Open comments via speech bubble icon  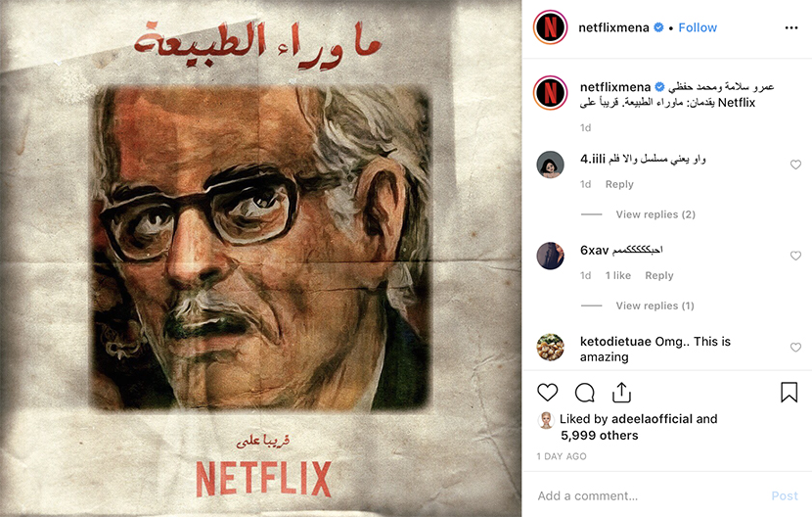tap(585, 393)
